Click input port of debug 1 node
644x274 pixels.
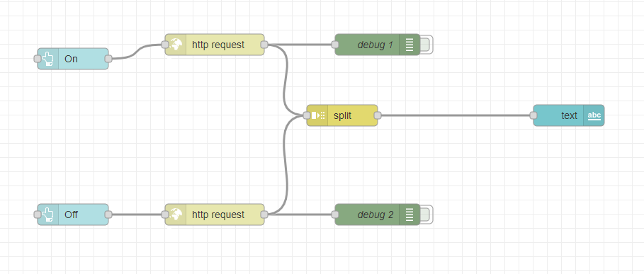334,45
